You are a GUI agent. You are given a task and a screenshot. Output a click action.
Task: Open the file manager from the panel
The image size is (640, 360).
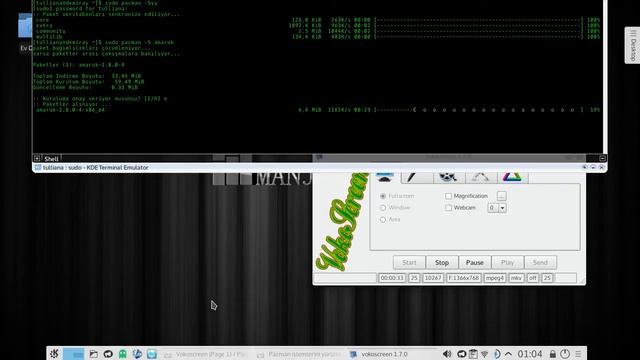[x=93, y=354]
